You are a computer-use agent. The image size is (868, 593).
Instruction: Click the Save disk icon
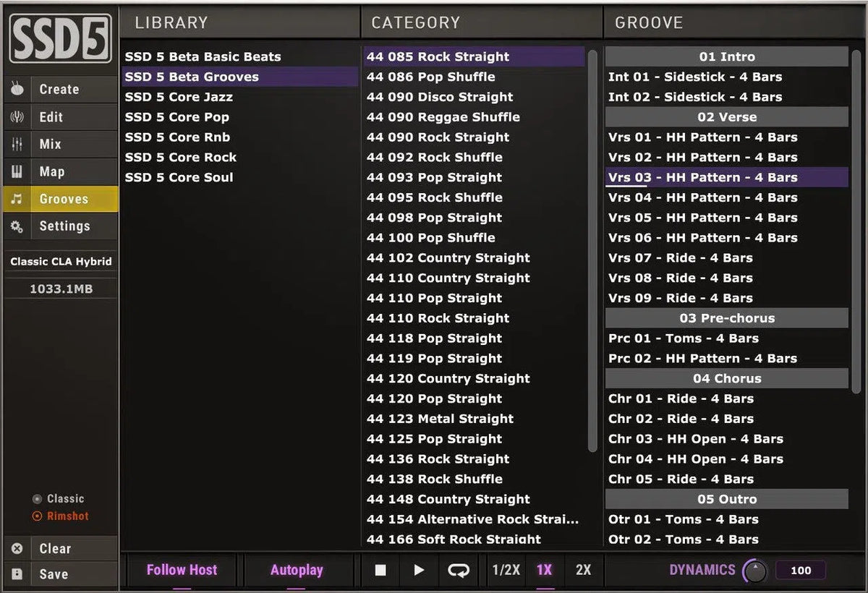[x=17, y=574]
